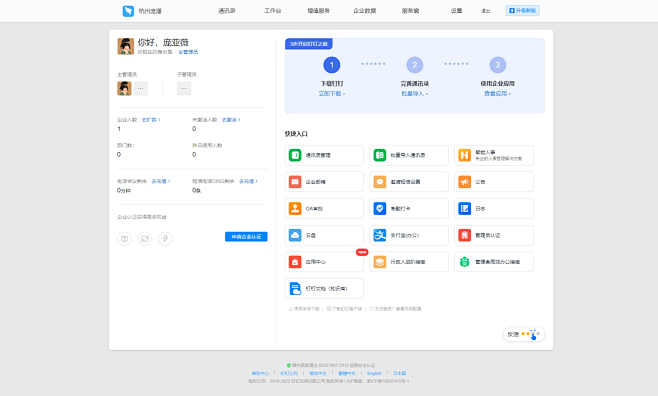The width and height of the screenshot is (658, 396).
Task: Click the 退出 logout link
Action: pos(486,11)
